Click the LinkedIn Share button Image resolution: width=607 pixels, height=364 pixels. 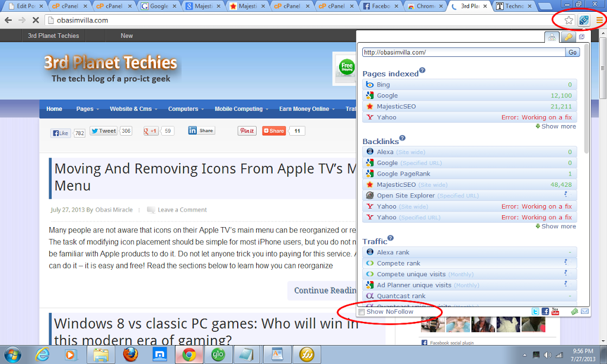point(202,130)
